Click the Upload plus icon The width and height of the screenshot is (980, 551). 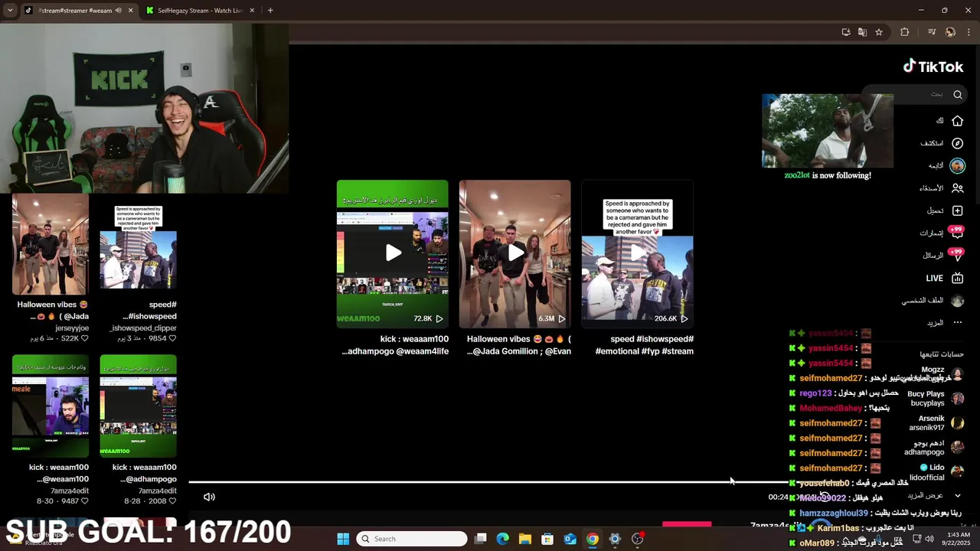pos(957,210)
